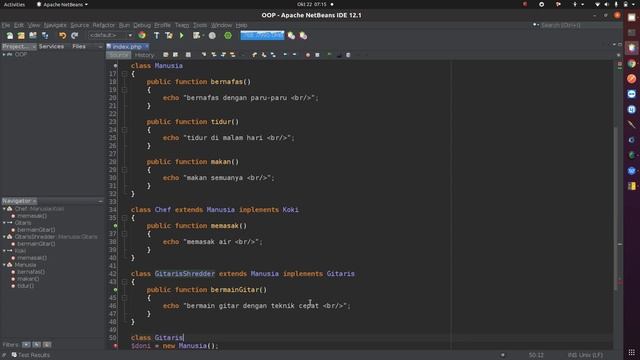This screenshot has height=360, width=640.
Task: Click the blue memory usage bar
Action: coord(262,36)
